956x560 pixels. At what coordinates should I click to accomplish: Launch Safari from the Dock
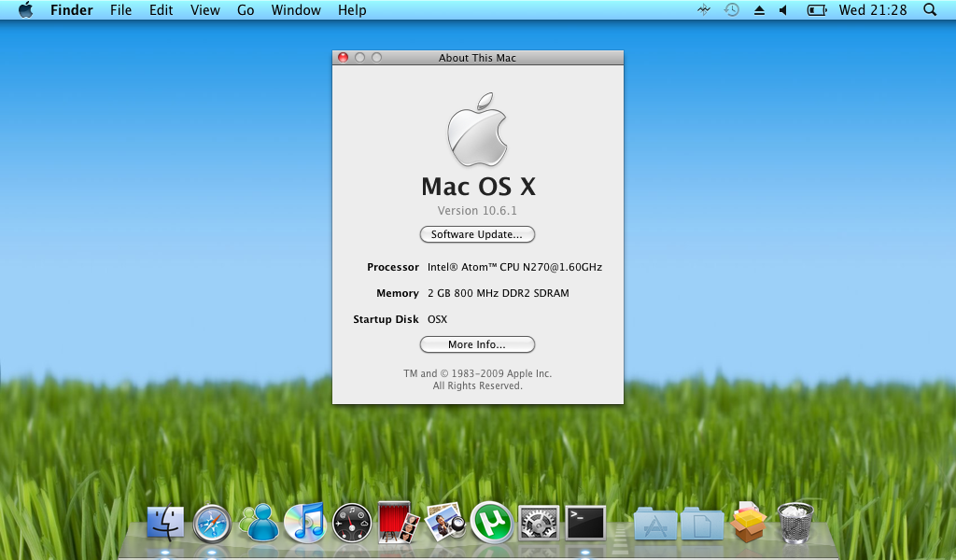[212, 524]
